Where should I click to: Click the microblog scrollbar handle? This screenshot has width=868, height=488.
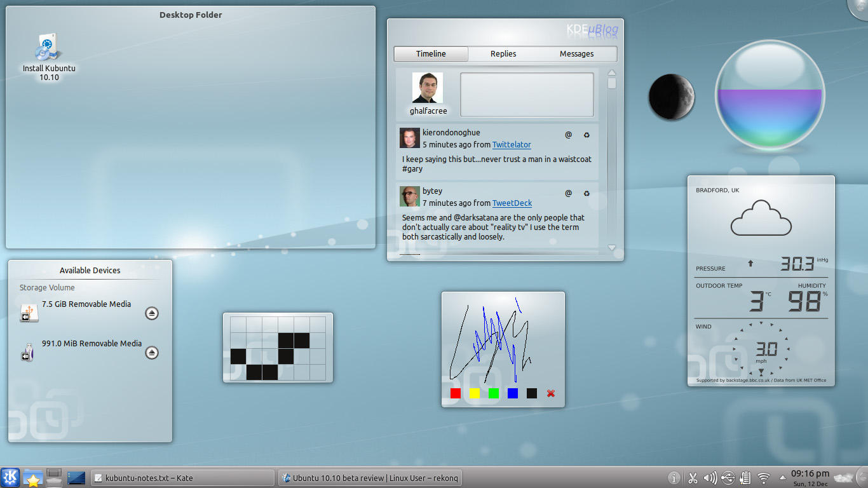click(x=612, y=83)
